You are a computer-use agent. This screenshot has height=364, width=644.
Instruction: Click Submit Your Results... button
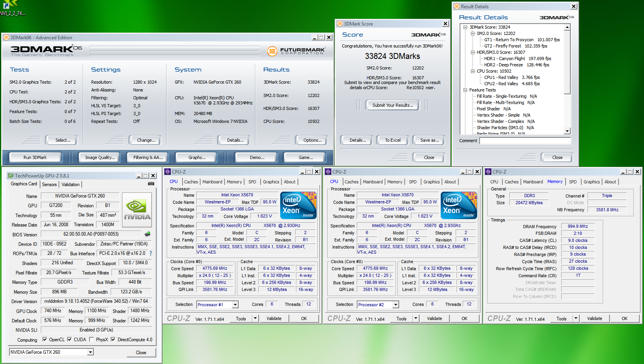pos(392,105)
